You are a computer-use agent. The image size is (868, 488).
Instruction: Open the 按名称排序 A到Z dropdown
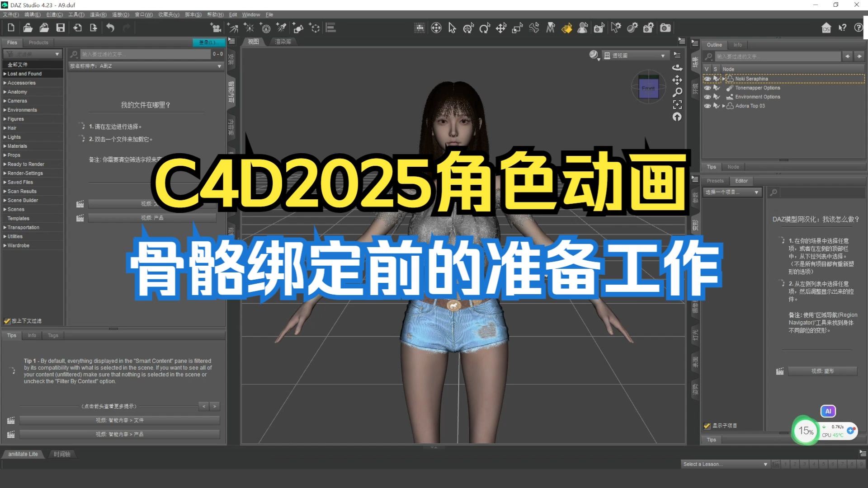(146, 66)
